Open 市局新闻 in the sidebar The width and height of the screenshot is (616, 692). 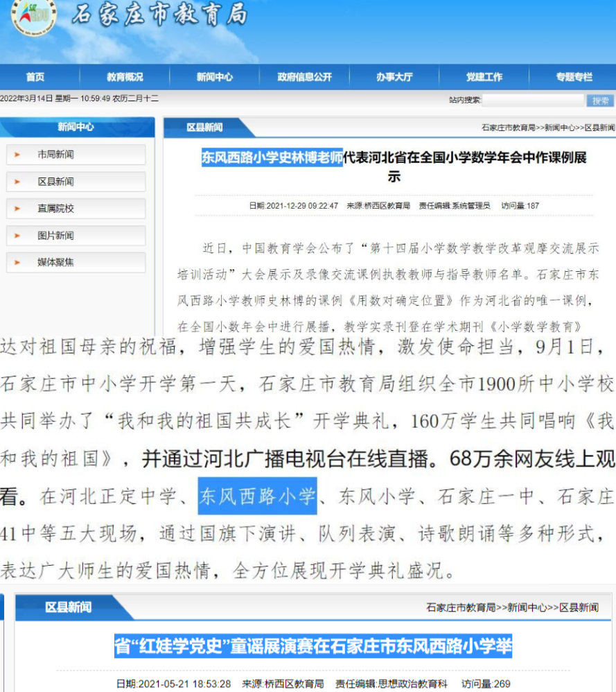coord(76,155)
